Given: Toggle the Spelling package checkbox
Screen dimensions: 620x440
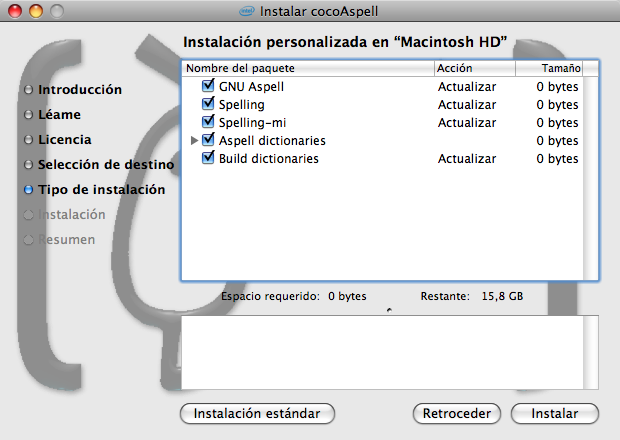Looking at the screenshot, I should (208, 104).
